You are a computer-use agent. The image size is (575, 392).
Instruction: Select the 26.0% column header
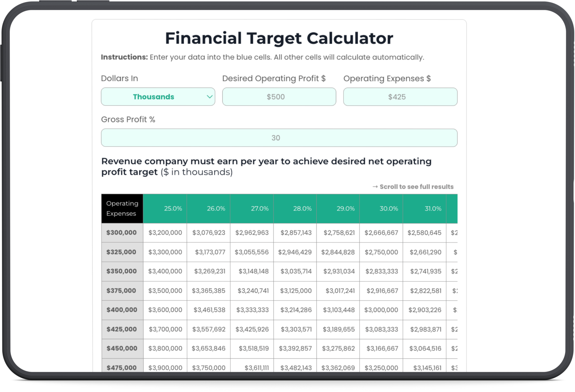(x=208, y=209)
